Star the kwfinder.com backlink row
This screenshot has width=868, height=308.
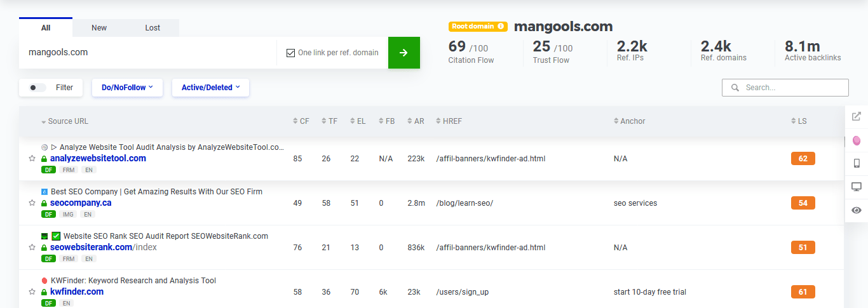coord(32,292)
